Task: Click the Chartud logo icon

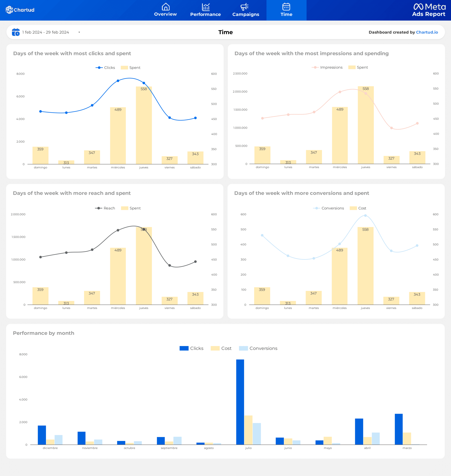Action: pyautogui.click(x=9, y=10)
